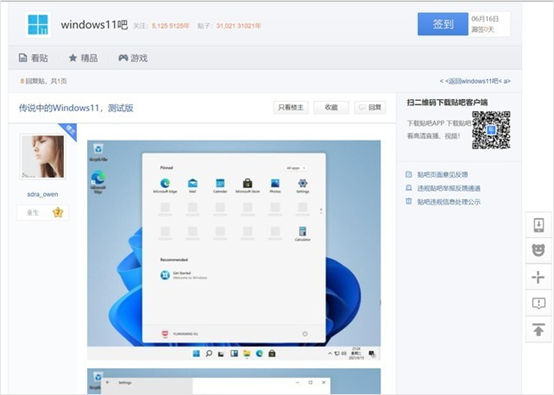
Task: Click the Get Started recommended item
Action: (x=184, y=275)
